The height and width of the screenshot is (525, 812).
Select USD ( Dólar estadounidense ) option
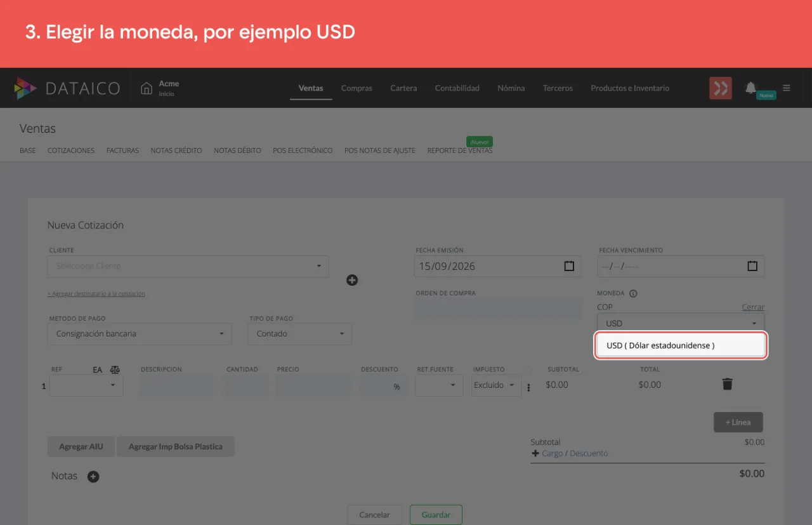pos(681,345)
